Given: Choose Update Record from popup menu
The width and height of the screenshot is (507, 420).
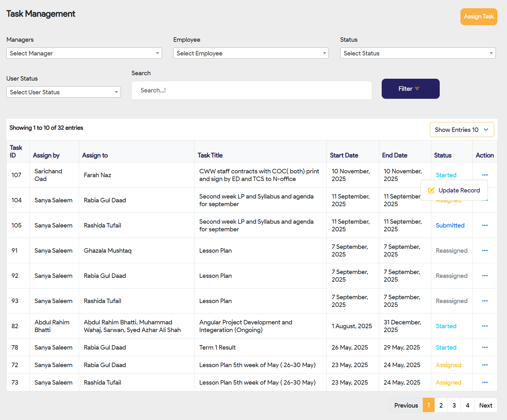Looking at the screenshot, I should (x=454, y=190).
